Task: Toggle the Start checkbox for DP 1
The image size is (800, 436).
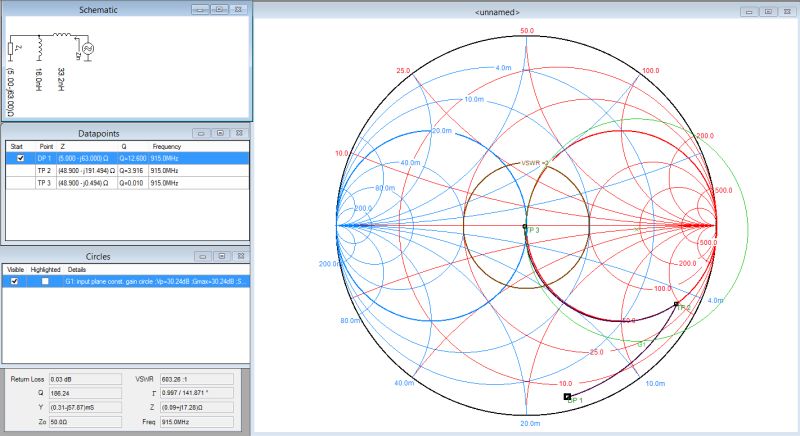Action: coord(20,158)
